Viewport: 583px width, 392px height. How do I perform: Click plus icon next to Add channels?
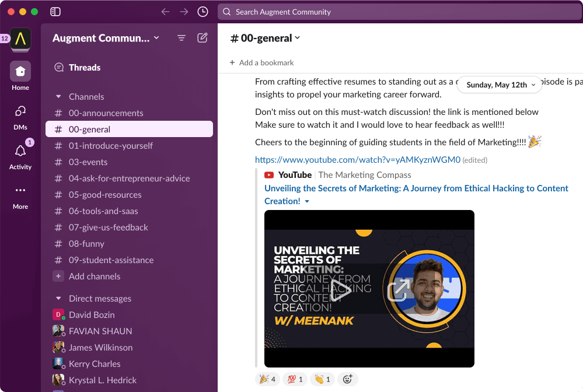coord(58,276)
